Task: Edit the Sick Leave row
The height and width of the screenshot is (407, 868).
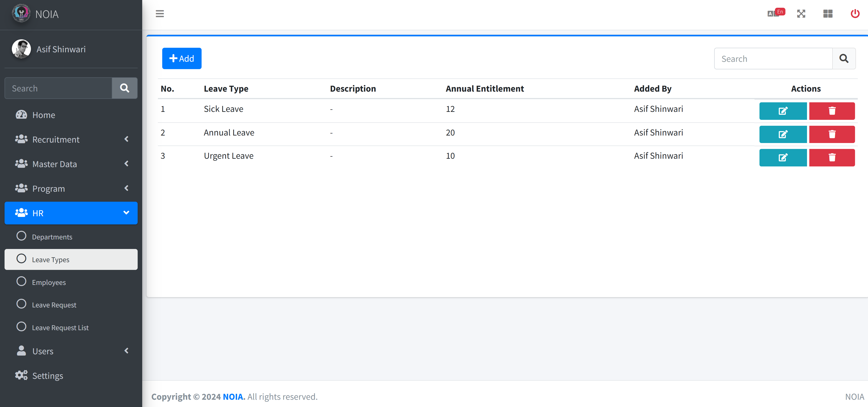Action: (783, 111)
